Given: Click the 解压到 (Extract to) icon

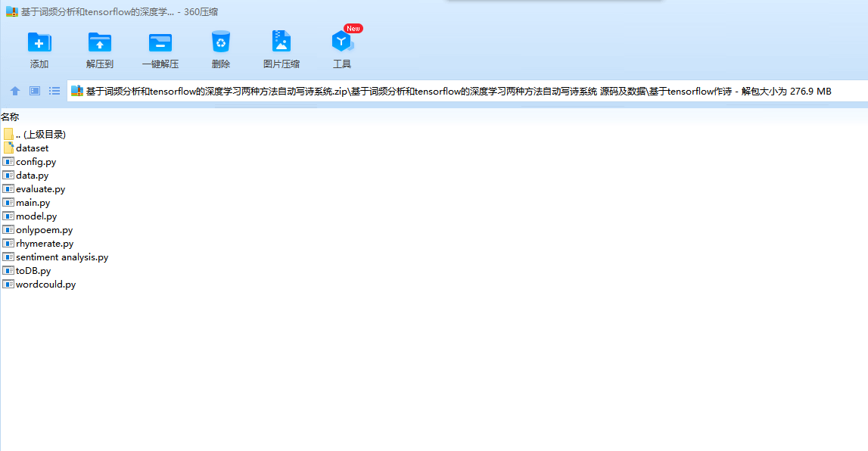Looking at the screenshot, I should pyautogui.click(x=100, y=42).
